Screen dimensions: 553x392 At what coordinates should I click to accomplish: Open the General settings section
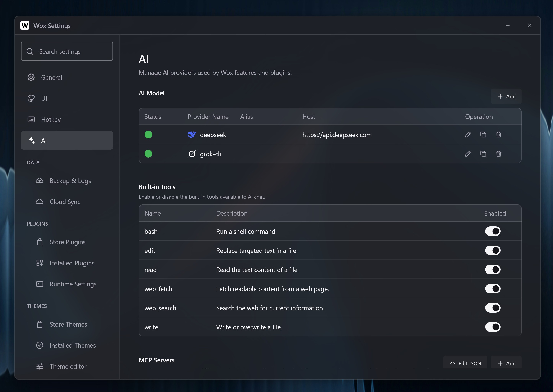click(x=67, y=77)
